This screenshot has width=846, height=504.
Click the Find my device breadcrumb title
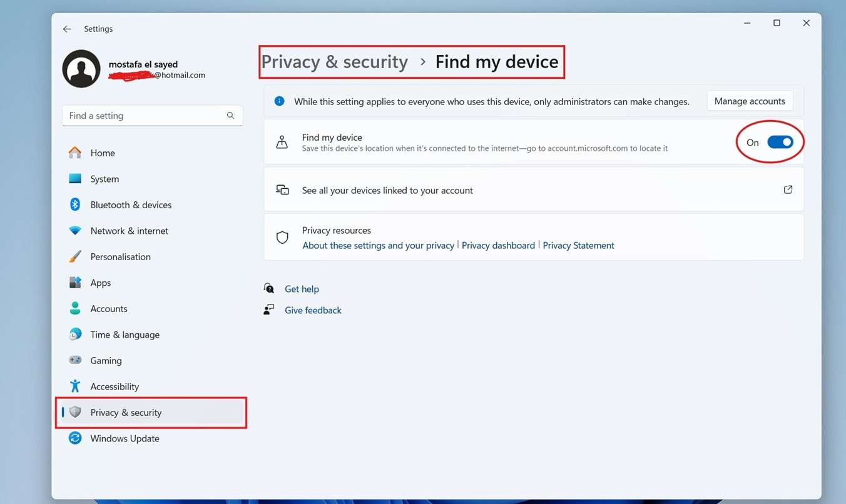click(497, 62)
